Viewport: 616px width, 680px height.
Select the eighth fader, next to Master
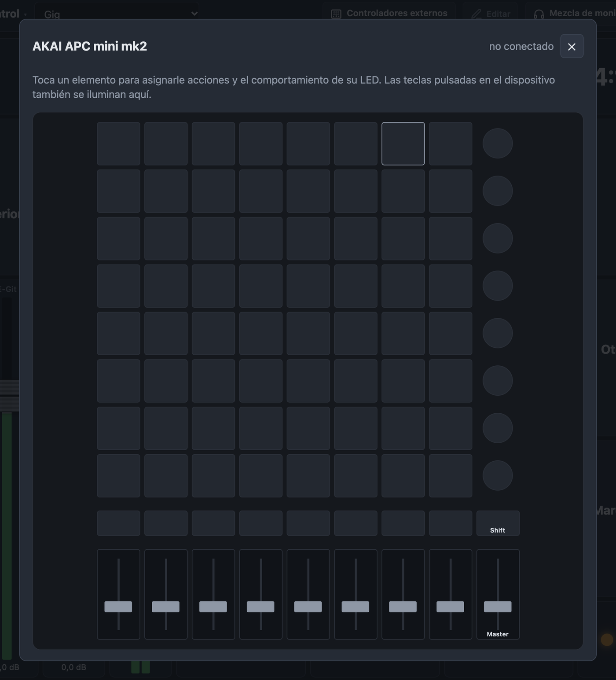click(x=451, y=594)
